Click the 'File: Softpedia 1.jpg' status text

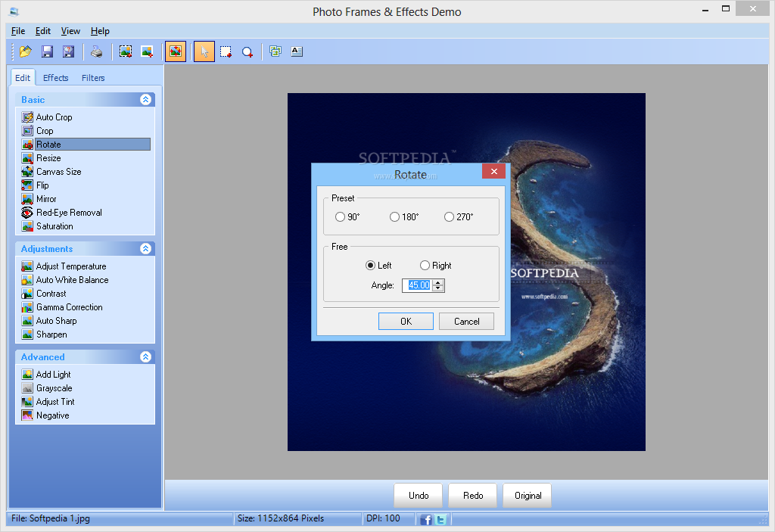point(51,518)
